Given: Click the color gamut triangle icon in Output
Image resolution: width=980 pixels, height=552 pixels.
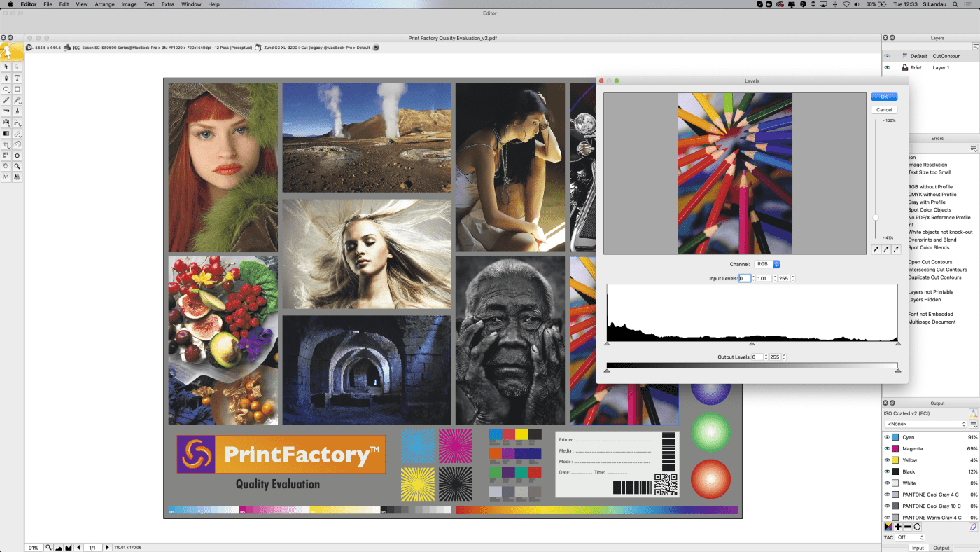Looking at the screenshot, I should 973,413.
